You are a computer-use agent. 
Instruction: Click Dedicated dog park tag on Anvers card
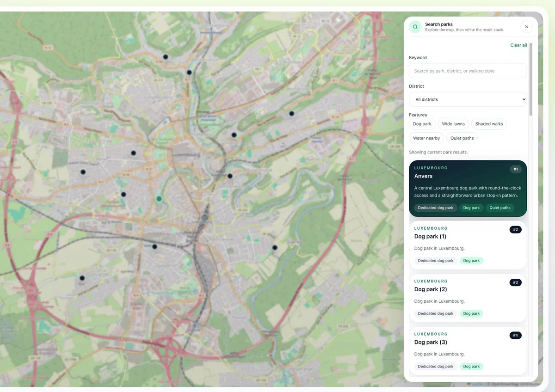(436, 208)
